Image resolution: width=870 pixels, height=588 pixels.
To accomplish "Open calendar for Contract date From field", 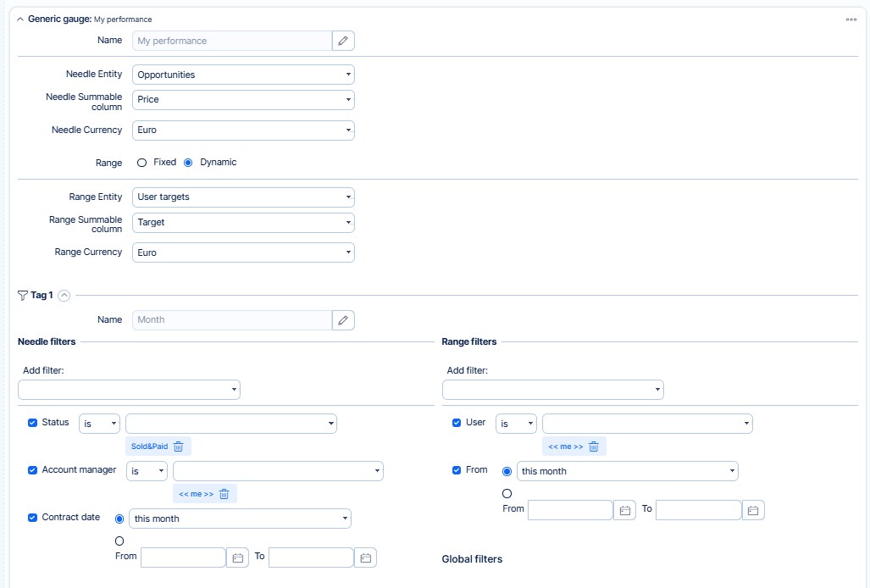I will (238, 557).
